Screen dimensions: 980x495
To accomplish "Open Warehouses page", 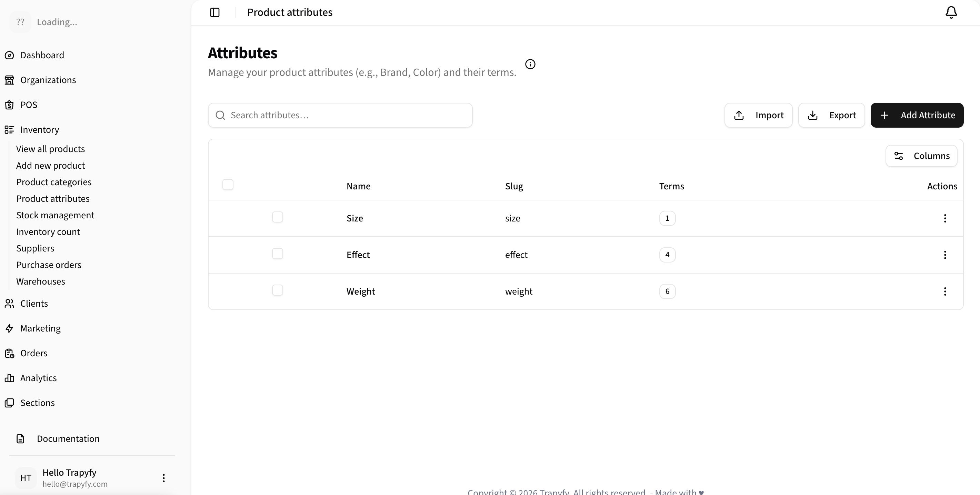I will click(x=41, y=281).
